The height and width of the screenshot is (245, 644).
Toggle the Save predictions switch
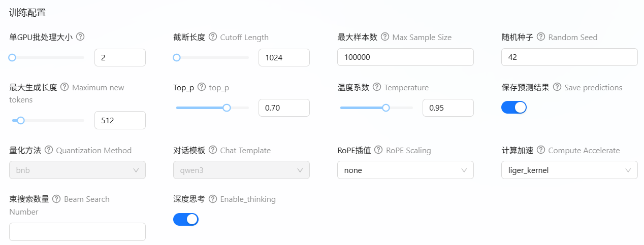[x=513, y=108]
